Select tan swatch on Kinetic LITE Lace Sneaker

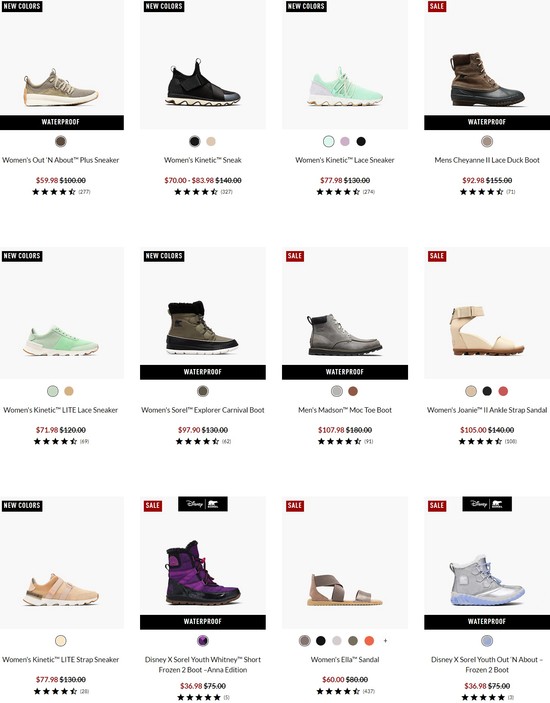pyautogui.click(x=69, y=391)
